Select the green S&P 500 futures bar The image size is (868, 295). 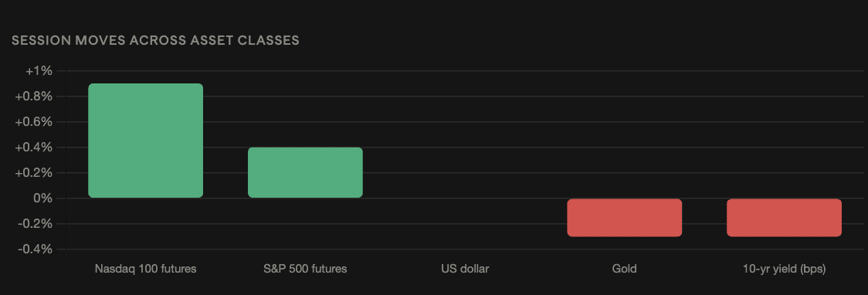305,173
